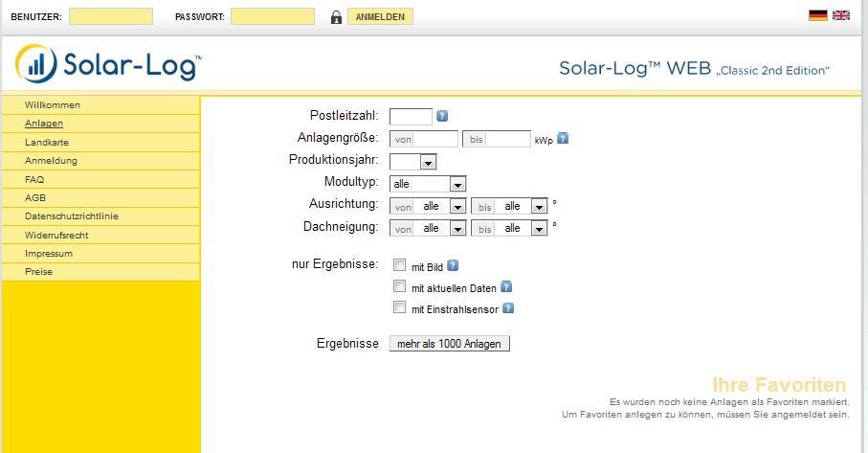The height and width of the screenshot is (453, 868).
Task: Click the Solar-Log WEB Classic 2nd Edition title
Action: (694, 69)
